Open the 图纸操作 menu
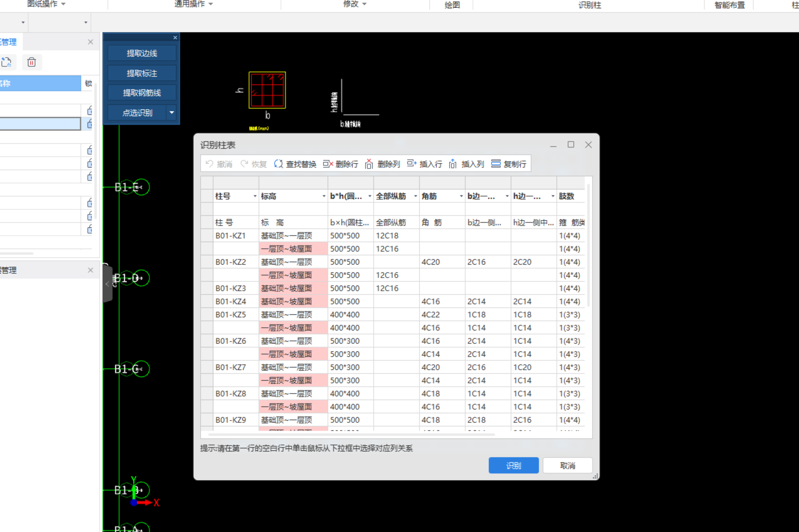Image resolution: width=799 pixels, height=532 pixels. [x=46, y=4]
